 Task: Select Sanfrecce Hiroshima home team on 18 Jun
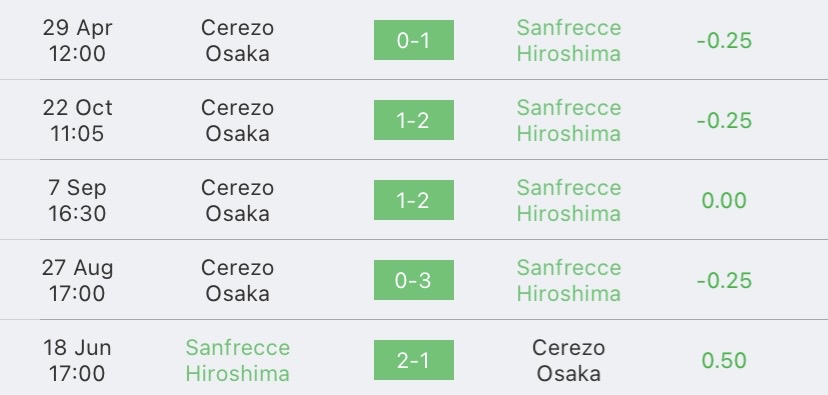[x=238, y=361]
